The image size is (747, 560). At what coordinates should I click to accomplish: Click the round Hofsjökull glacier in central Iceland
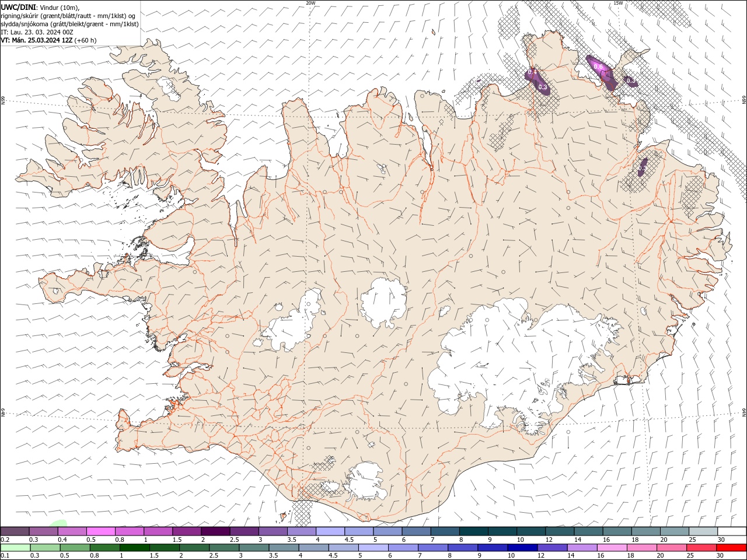[x=383, y=302]
